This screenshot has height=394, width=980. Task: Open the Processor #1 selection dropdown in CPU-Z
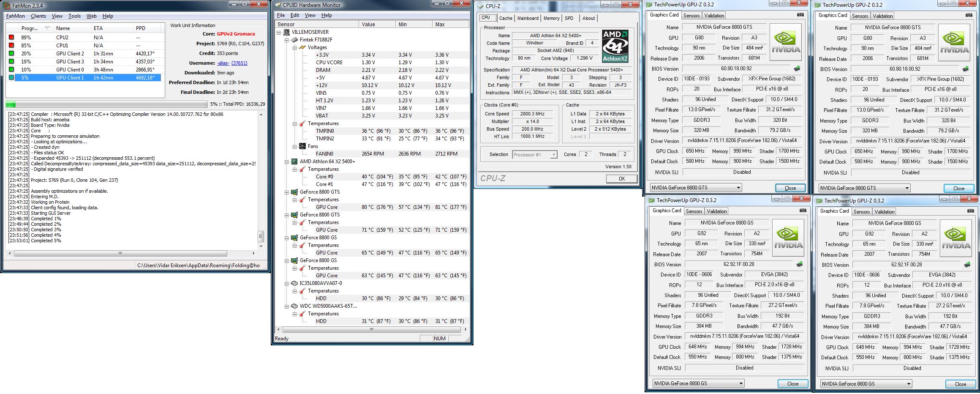(x=553, y=155)
